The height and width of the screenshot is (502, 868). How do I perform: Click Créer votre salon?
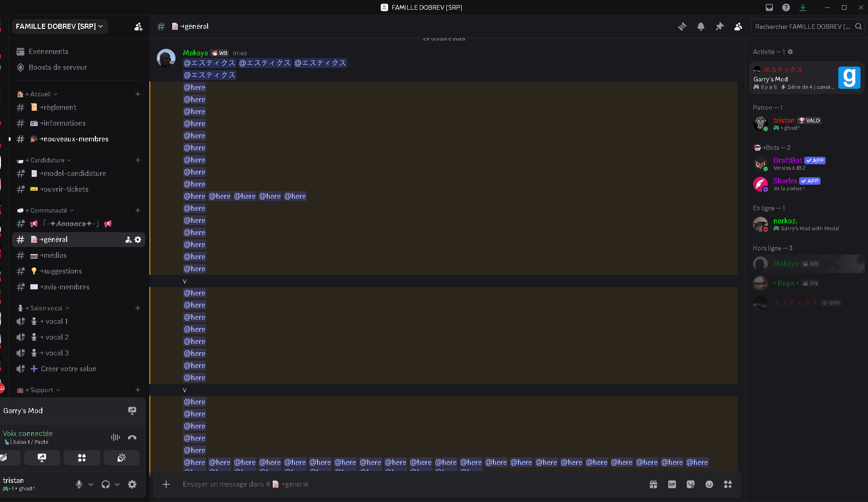click(x=79, y=369)
